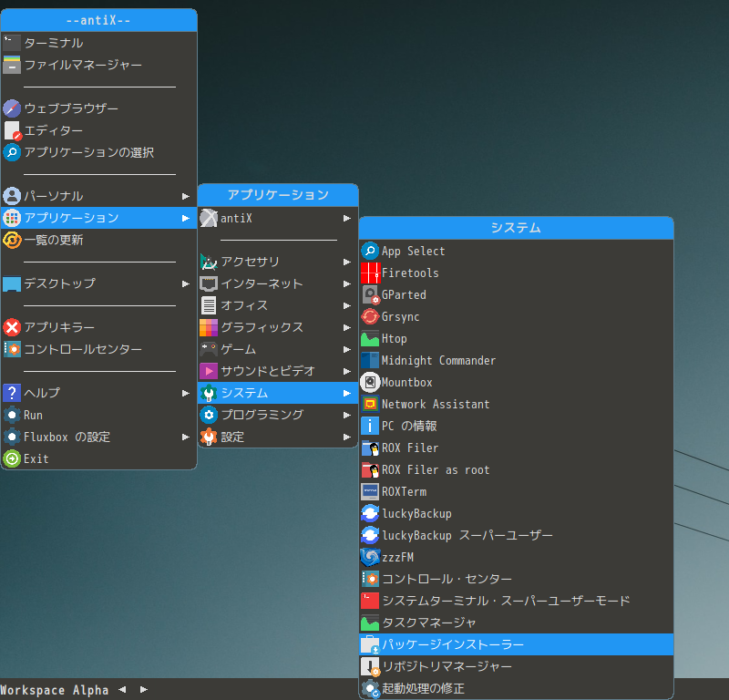Viewport: 729px width, 700px height.
Task: Launch ROX Filer as root
Action: [x=516, y=469]
